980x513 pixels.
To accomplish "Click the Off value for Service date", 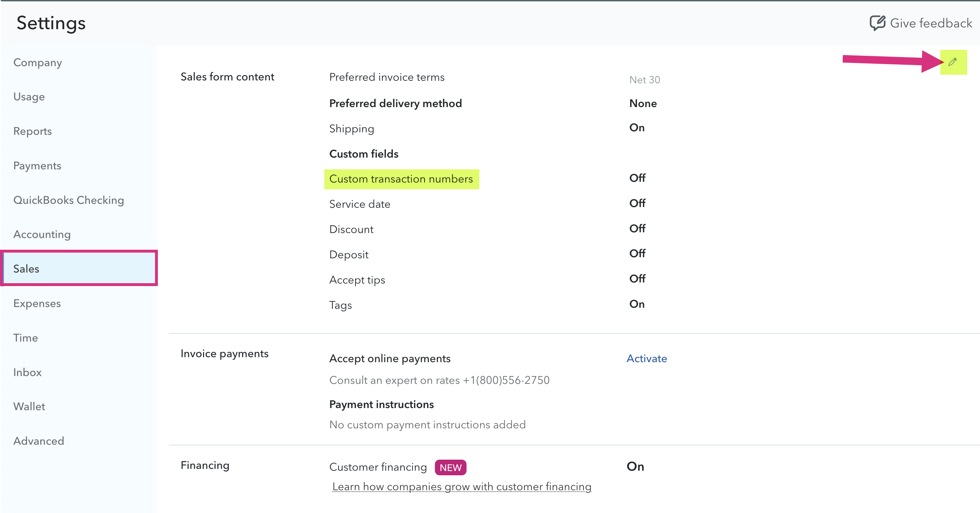I will click(x=637, y=203).
